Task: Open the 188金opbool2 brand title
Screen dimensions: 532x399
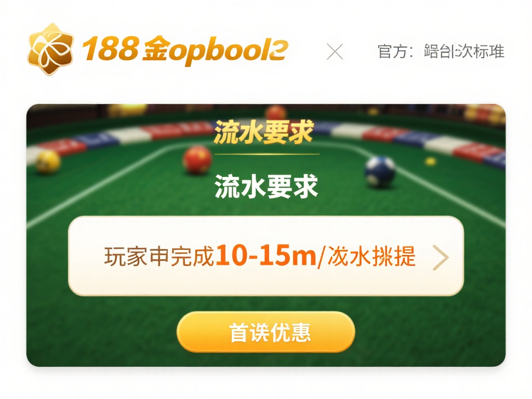Action: [x=185, y=50]
